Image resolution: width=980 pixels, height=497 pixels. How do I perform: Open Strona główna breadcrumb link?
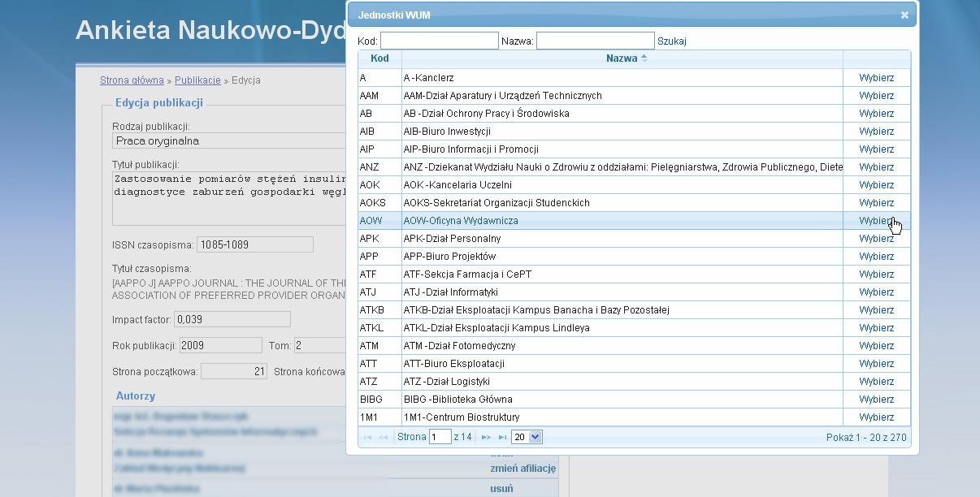[x=132, y=80]
